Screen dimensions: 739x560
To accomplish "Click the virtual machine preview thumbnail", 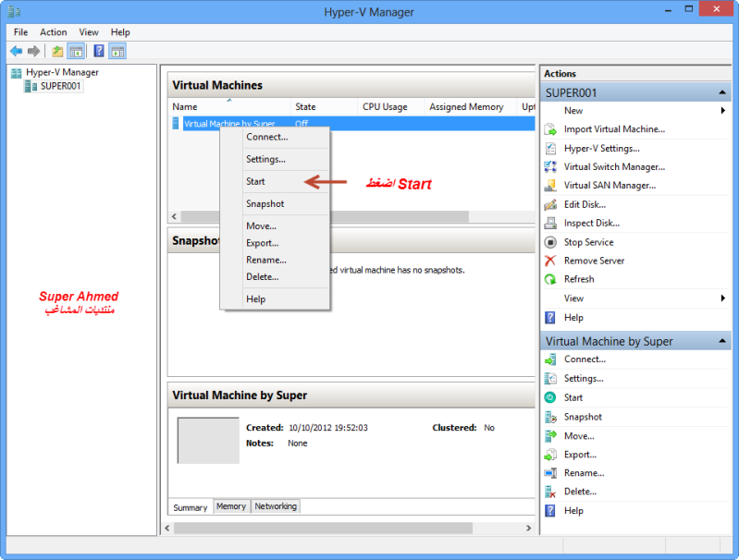I will coord(208,441).
